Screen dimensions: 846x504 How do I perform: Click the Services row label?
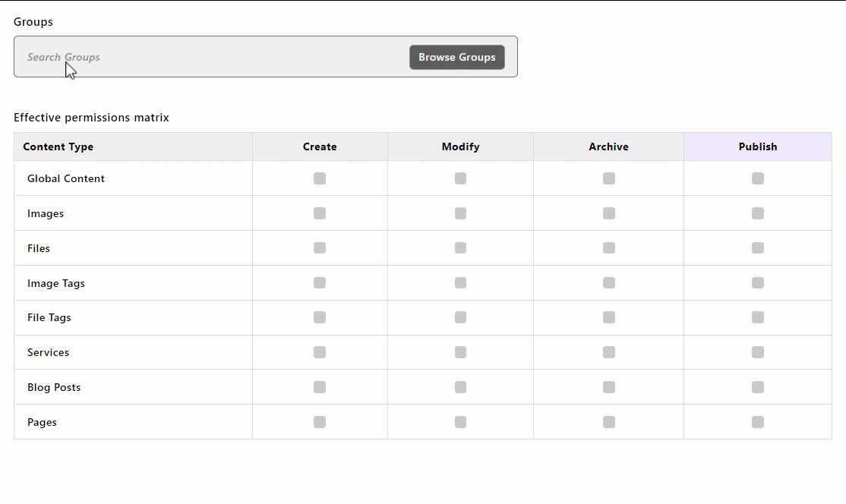[48, 352]
